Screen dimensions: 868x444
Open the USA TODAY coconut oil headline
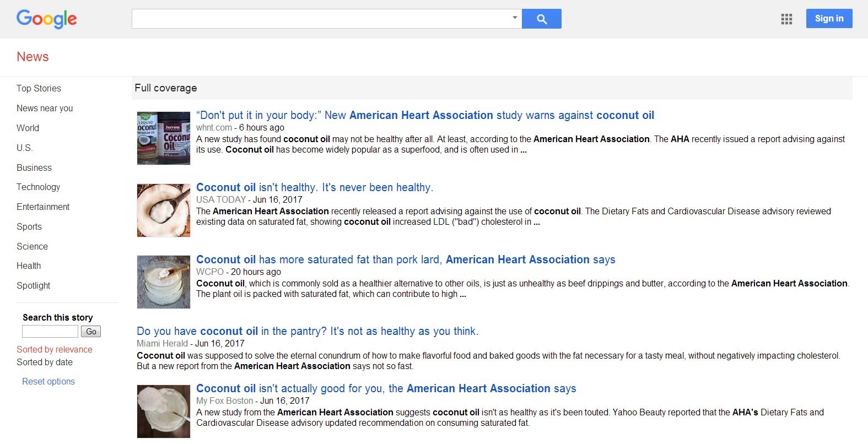point(315,187)
